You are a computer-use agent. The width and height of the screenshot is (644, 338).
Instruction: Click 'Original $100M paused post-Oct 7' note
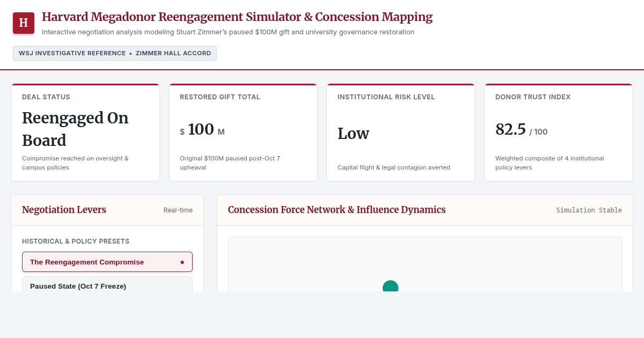230,163
